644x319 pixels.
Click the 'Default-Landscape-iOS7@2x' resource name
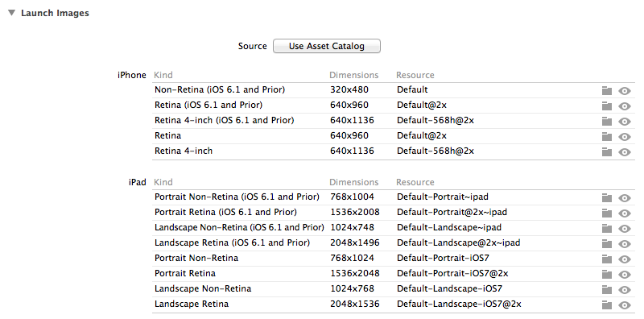pos(459,304)
